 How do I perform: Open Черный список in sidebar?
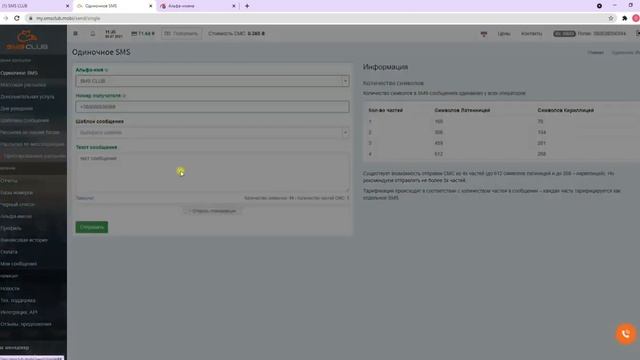point(17,204)
